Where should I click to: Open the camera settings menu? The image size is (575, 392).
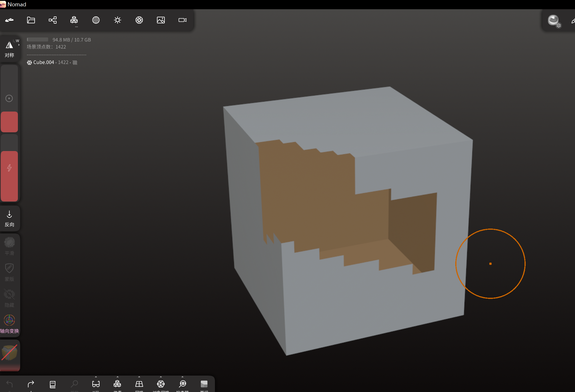pyautogui.click(x=182, y=20)
